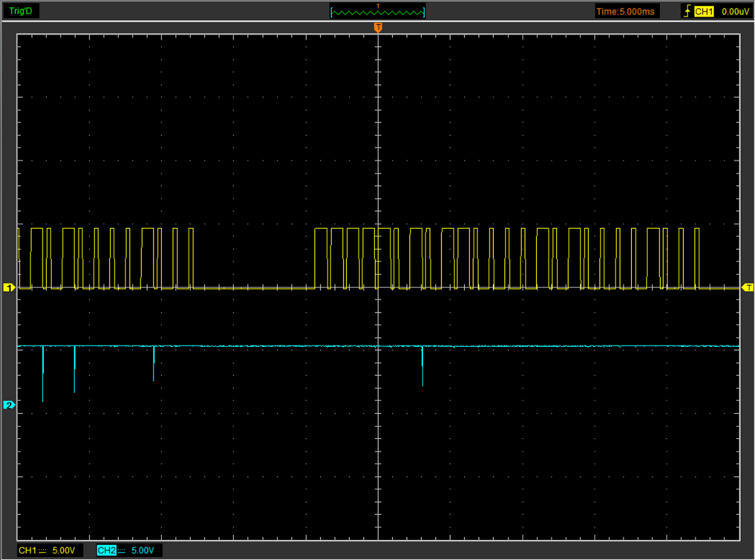Image resolution: width=755 pixels, height=560 pixels.
Task: Click the CH2 5.00V scale value
Action: (143, 551)
